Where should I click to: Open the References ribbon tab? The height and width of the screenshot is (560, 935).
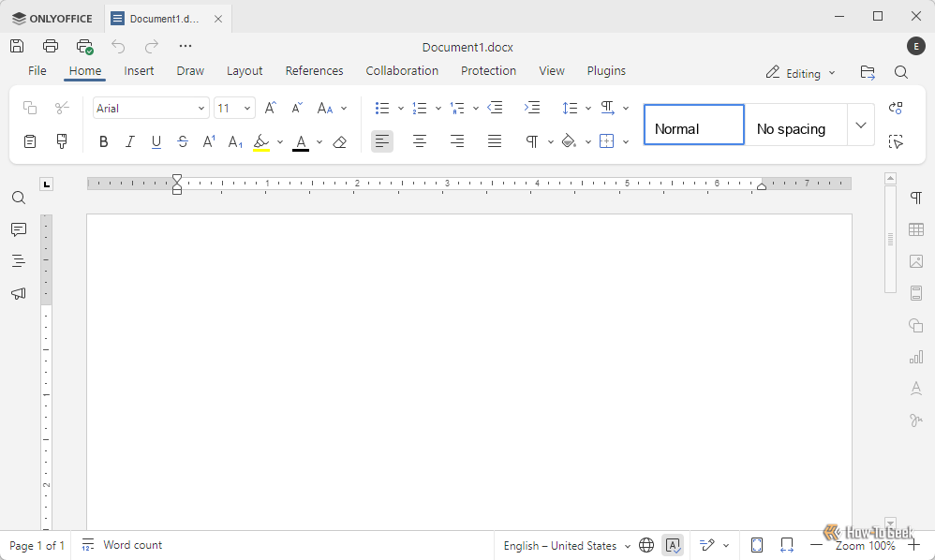314,70
